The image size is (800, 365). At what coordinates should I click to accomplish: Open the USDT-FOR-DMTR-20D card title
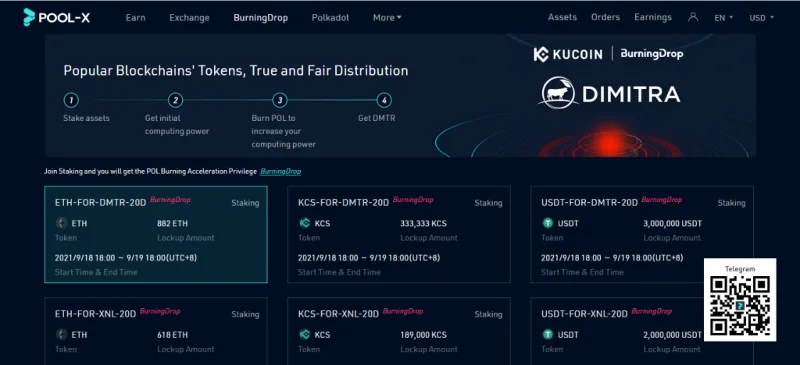(589, 203)
